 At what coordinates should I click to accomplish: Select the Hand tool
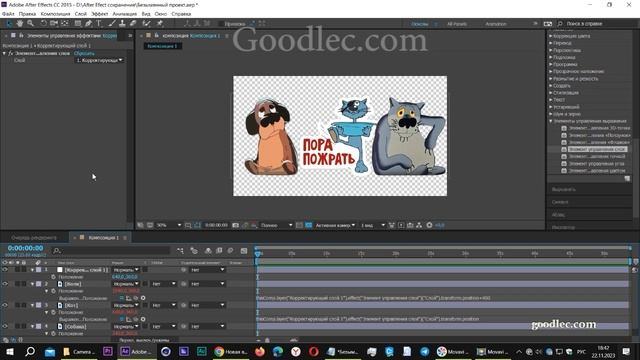click(x=20, y=24)
